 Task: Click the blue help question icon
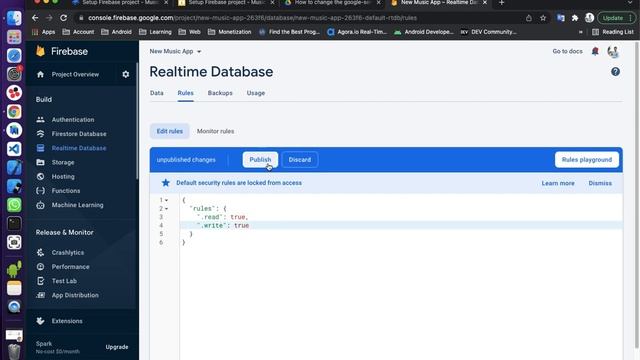[x=615, y=72]
